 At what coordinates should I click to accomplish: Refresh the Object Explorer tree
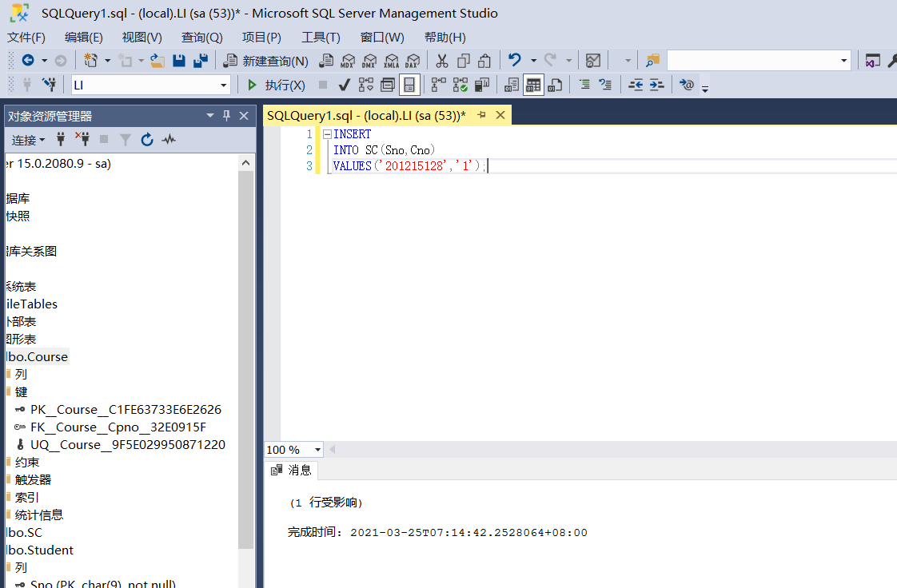tap(147, 139)
